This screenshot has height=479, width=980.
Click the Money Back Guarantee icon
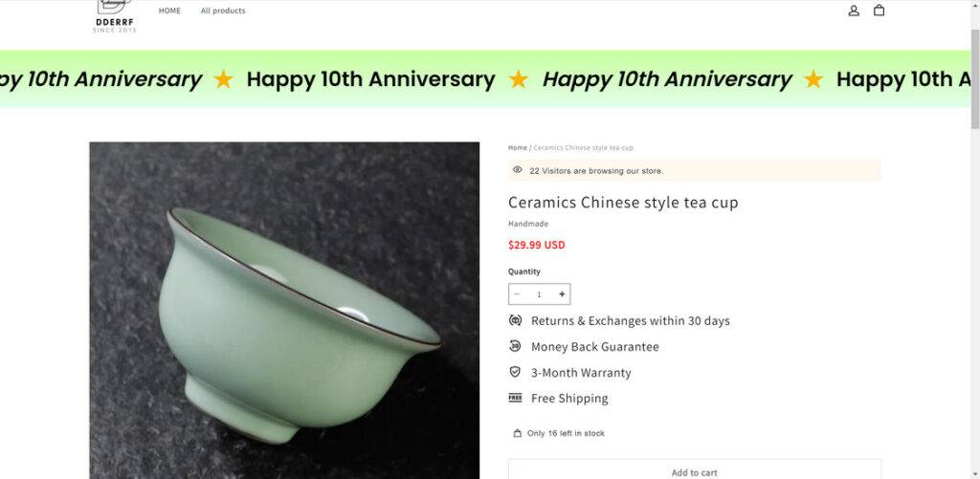click(x=515, y=346)
